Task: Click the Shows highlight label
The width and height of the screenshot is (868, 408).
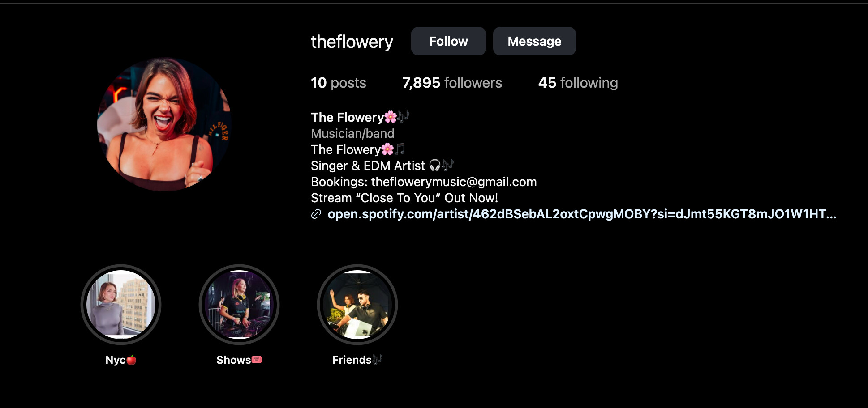Action: pyautogui.click(x=239, y=360)
